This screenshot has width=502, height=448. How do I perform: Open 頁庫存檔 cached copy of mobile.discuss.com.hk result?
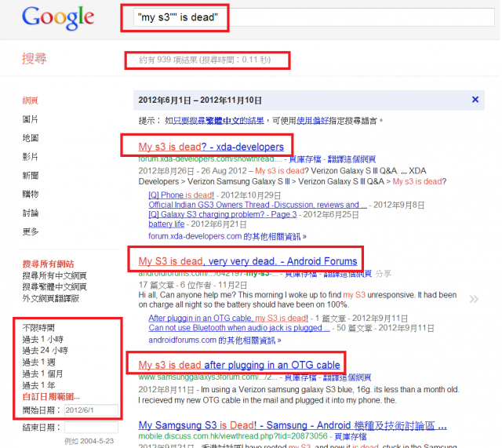tap(351, 436)
